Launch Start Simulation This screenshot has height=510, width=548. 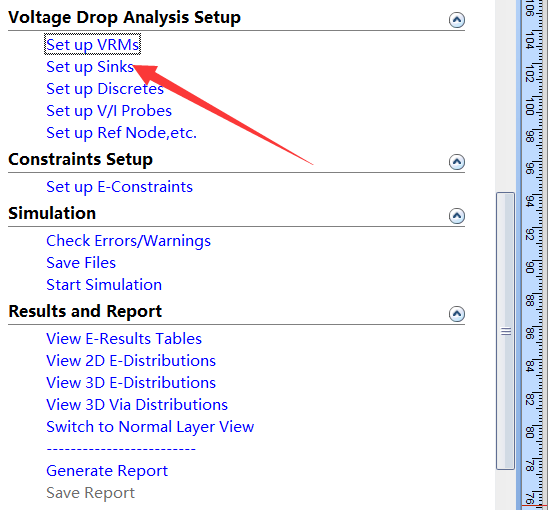[104, 285]
